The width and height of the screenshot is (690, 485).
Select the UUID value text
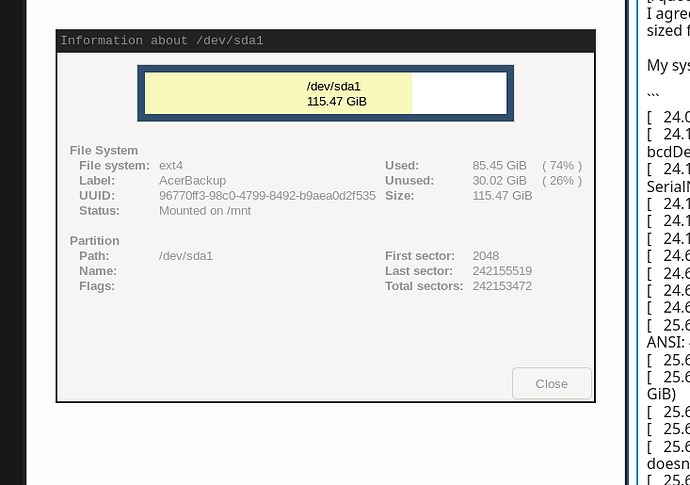click(267, 196)
